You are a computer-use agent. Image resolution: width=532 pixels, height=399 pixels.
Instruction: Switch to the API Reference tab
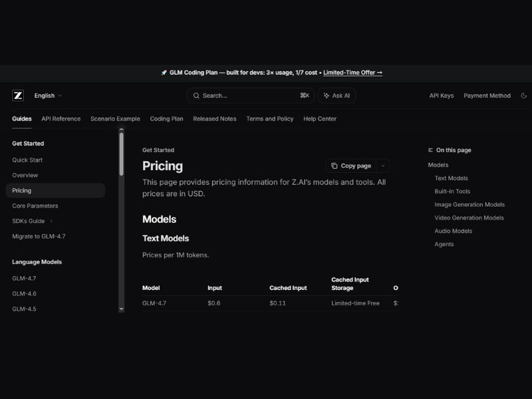(61, 119)
